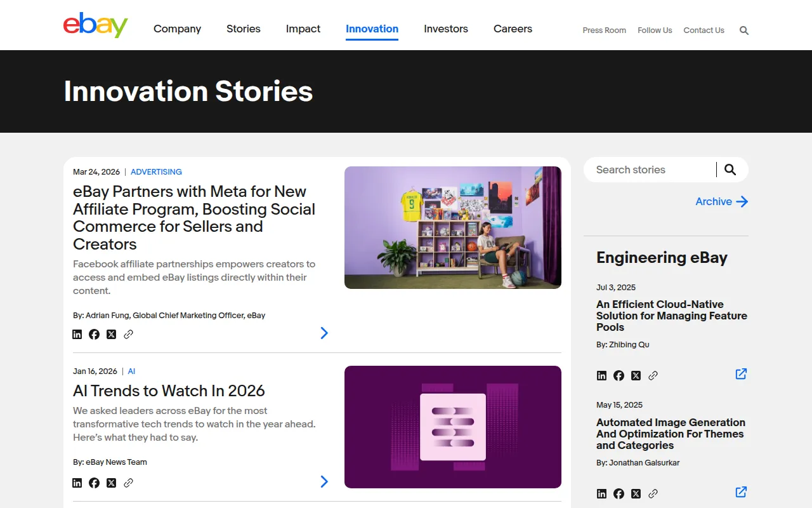The width and height of the screenshot is (812, 508).
Task: Click the May 15, 2025 date
Action: point(619,404)
